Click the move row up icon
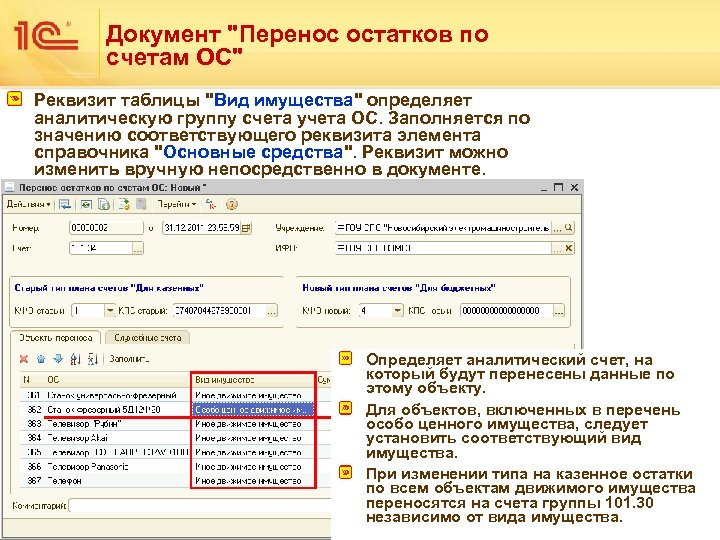The image size is (720, 540). click(x=41, y=359)
